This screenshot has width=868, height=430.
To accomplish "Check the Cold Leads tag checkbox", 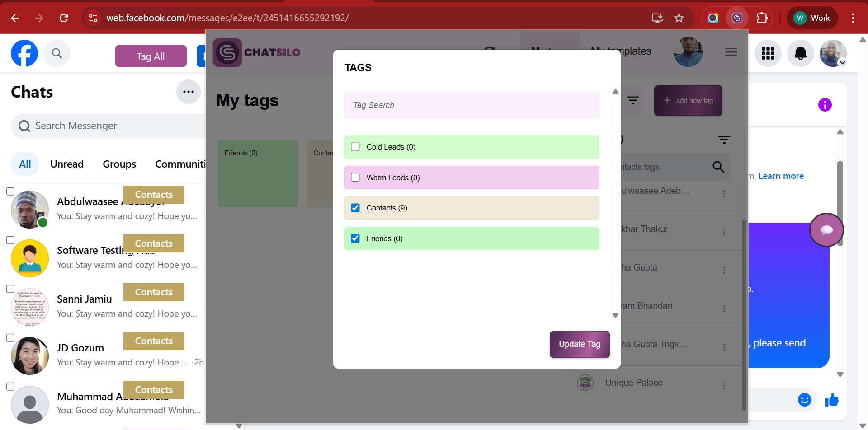I will pyautogui.click(x=355, y=147).
